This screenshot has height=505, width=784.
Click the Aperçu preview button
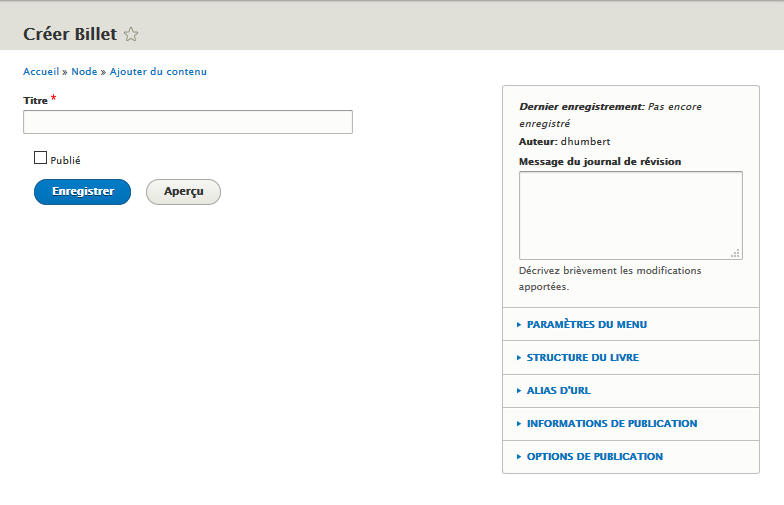pos(183,191)
